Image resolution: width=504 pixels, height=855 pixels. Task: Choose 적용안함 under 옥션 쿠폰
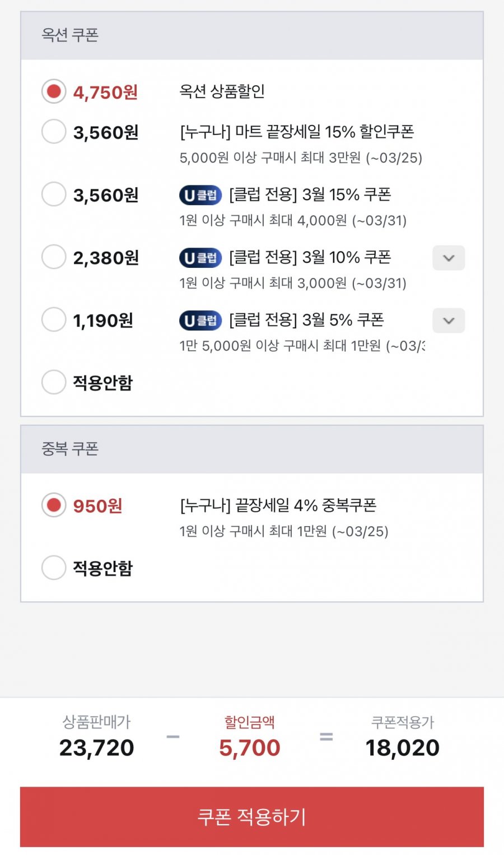pos(54,382)
